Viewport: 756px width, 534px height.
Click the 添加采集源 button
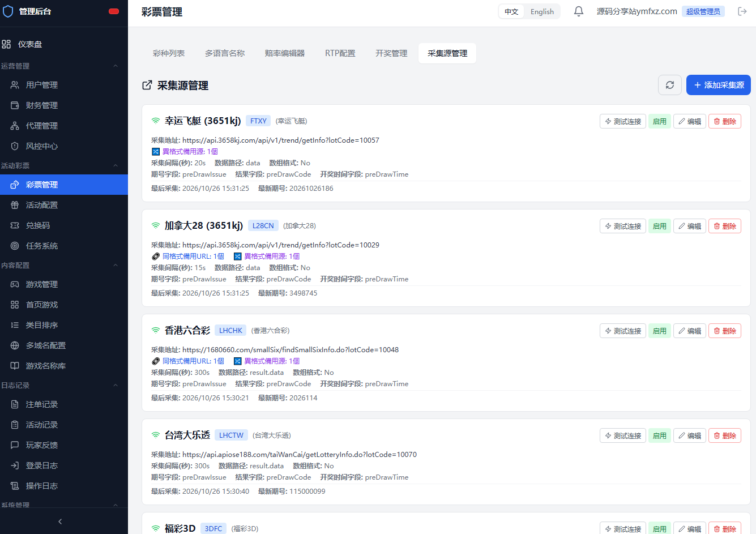point(719,85)
